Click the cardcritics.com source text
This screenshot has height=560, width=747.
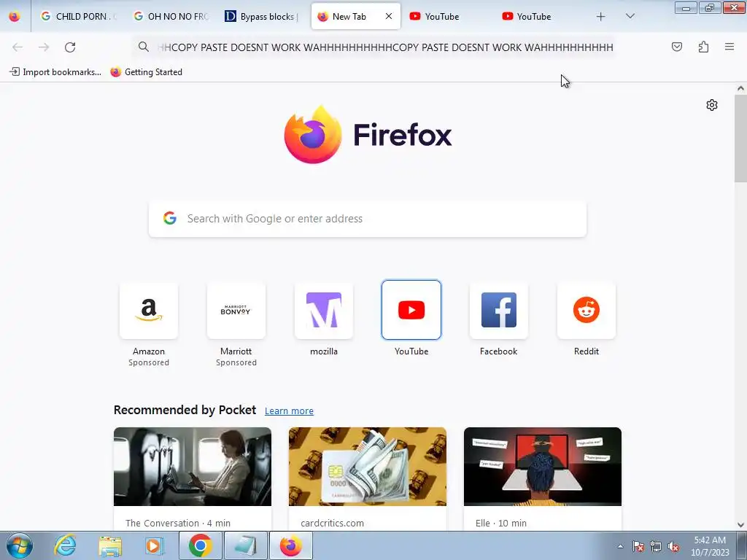pos(332,523)
